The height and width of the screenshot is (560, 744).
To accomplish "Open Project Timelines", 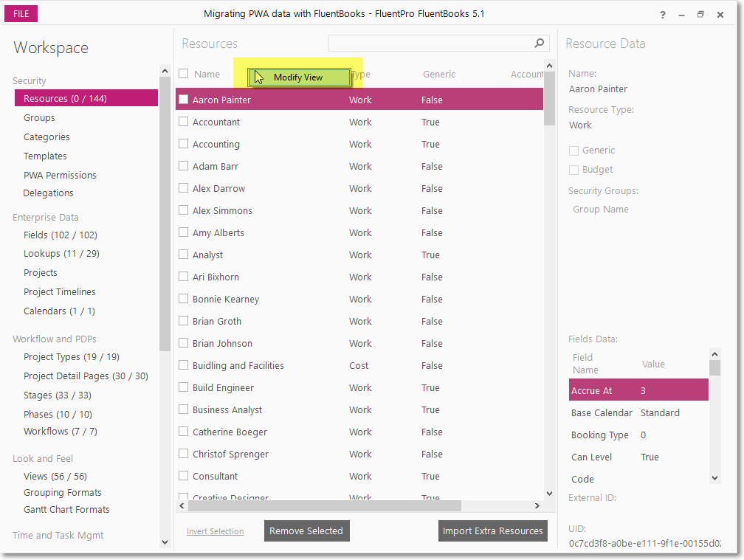I will pyautogui.click(x=60, y=291).
